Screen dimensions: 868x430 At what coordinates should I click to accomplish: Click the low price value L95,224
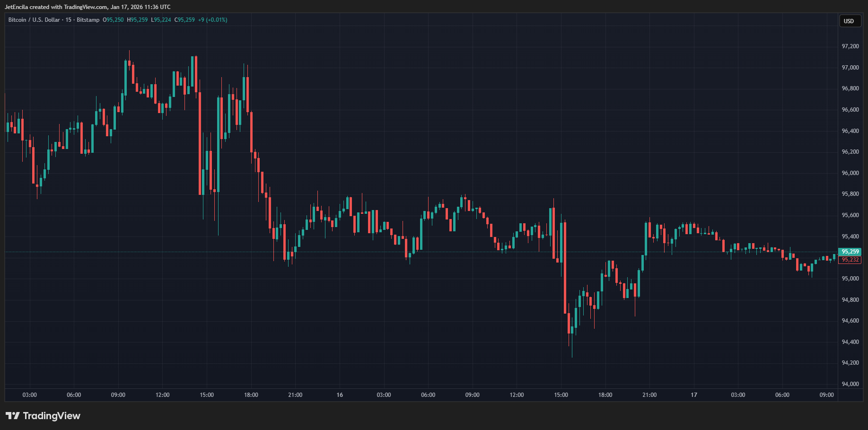pyautogui.click(x=161, y=20)
